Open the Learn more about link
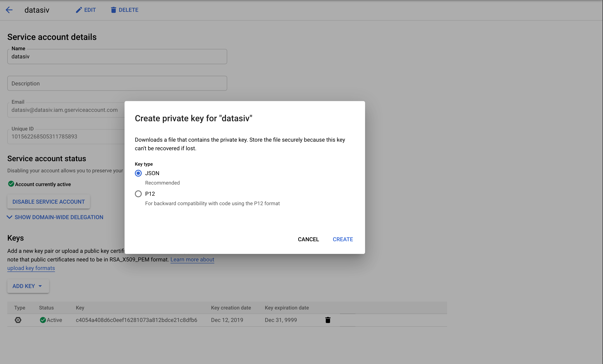This screenshot has width=603, height=364. (192, 259)
